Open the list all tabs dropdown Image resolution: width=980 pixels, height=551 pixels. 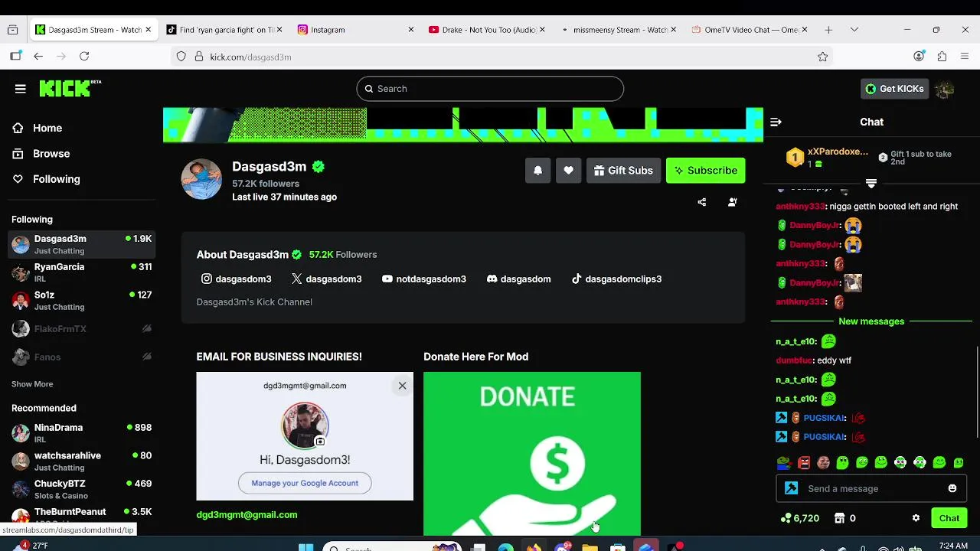pyautogui.click(x=854, y=30)
